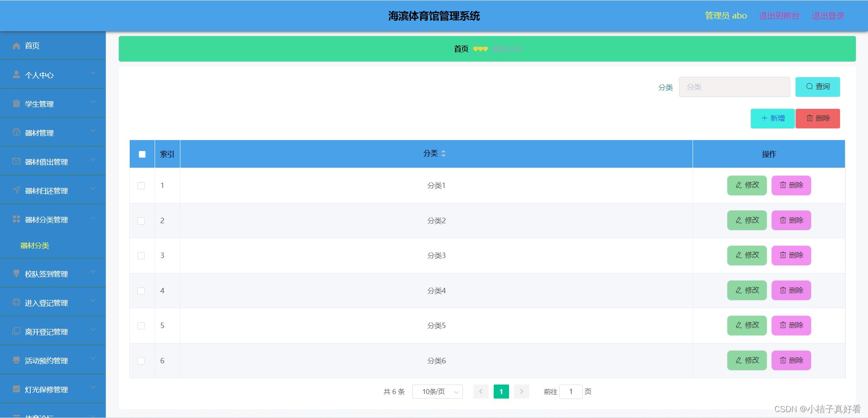Click the gauge icon for 器材管理
This screenshot has height=418, width=868.
pyautogui.click(x=17, y=132)
